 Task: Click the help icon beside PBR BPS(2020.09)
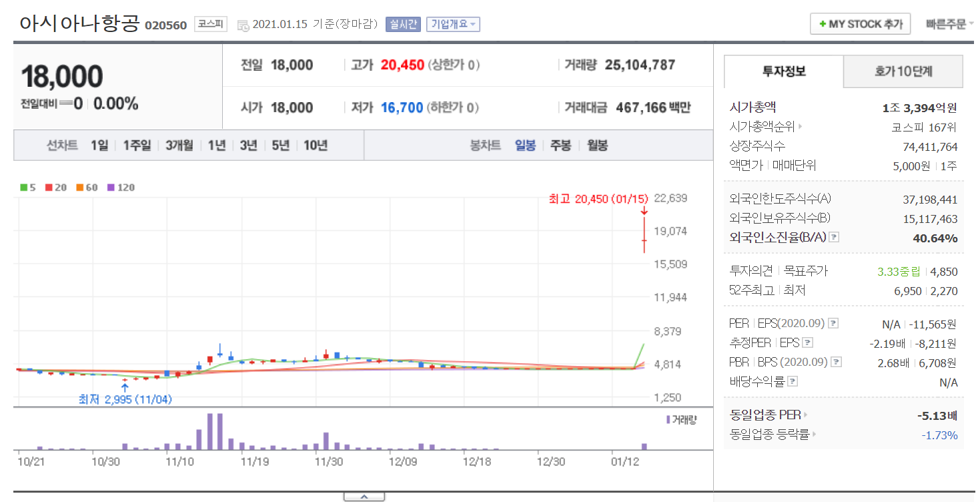pyautogui.click(x=836, y=362)
